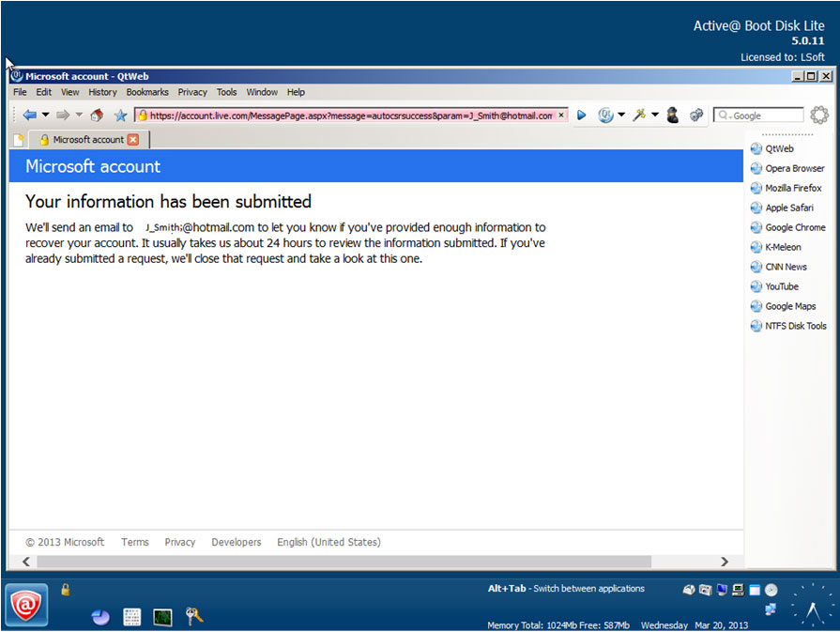
Task: Open the History menu
Action: [x=102, y=92]
